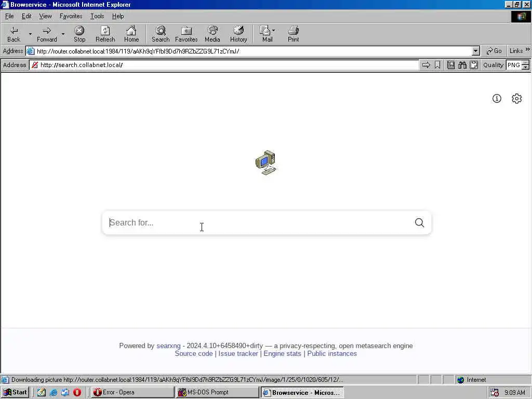This screenshot has height=399, width=532.
Task: Increase Quality with the up stepper
Action: 526,62
